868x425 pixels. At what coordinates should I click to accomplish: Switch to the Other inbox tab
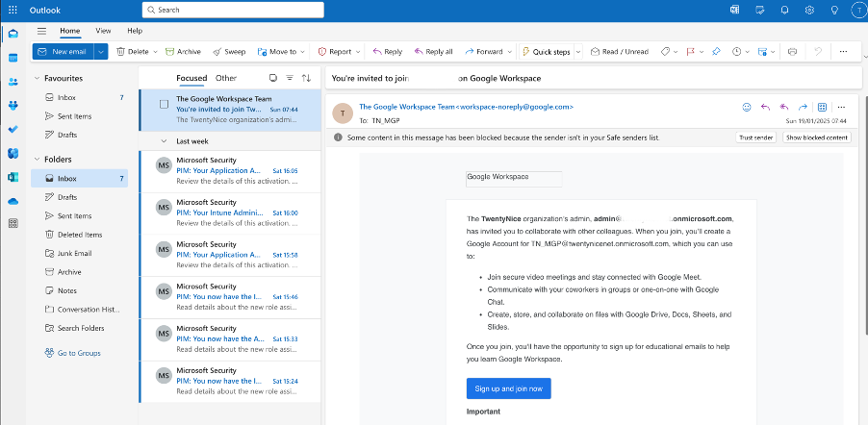coord(226,78)
